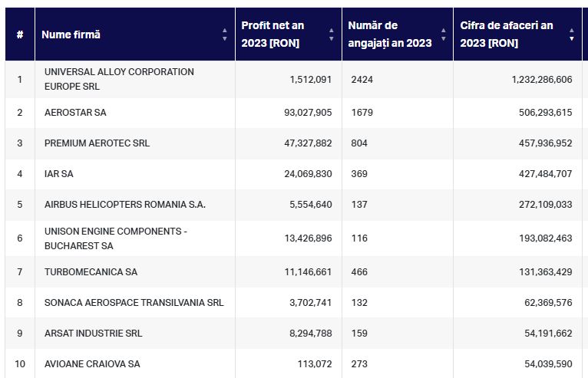
Task: Select AIRBUS HELICOPTERS ROMANIA S.A. name
Action: [x=125, y=205]
